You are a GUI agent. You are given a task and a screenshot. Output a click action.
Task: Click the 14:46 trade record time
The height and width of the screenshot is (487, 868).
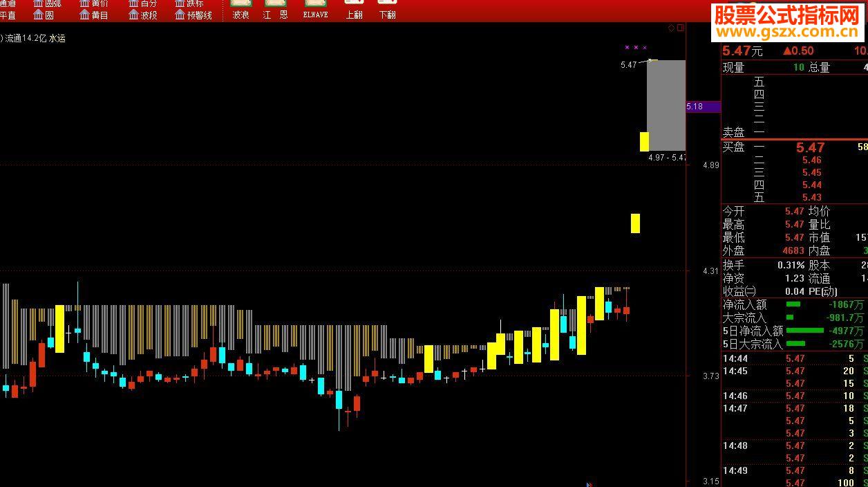click(x=735, y=396)
